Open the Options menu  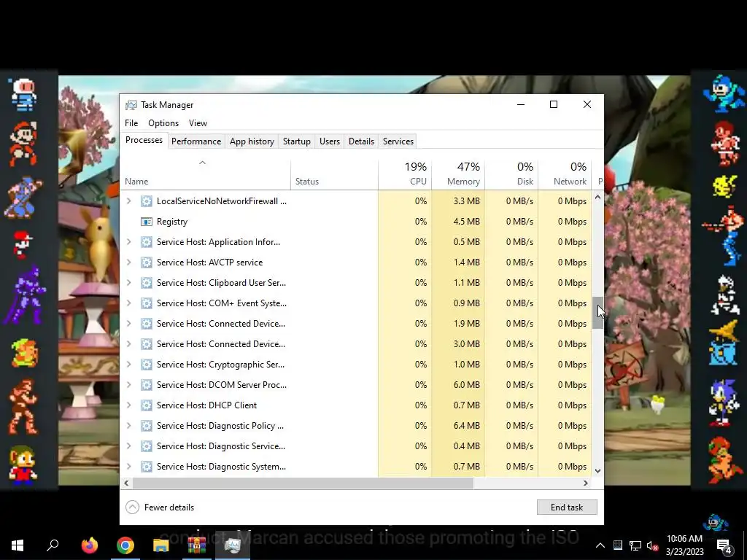[x=163, y=123]
